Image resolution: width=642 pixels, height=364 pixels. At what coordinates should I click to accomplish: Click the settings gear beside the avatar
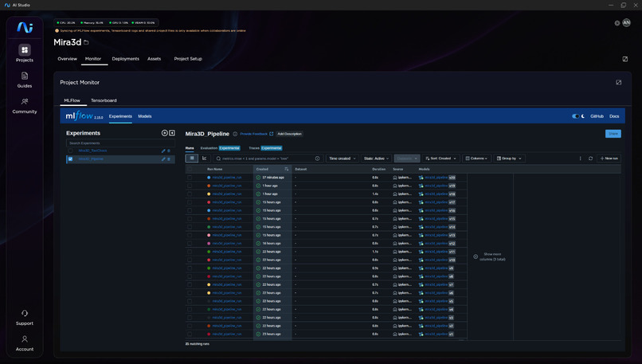click(617, 23)
